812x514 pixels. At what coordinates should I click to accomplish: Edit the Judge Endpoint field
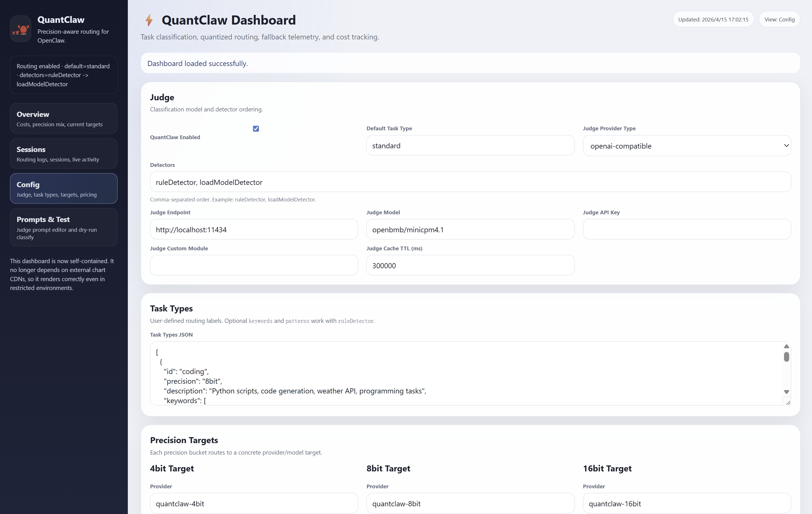pos(253,229)
